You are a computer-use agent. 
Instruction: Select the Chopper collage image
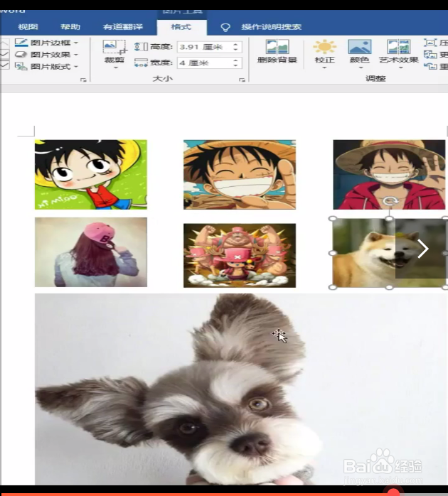point(240,256)
